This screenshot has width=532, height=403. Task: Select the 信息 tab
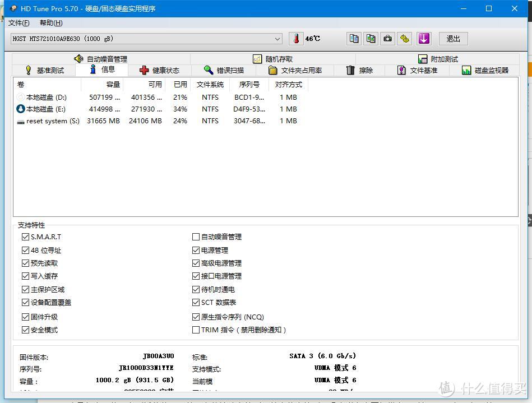click(x=102, y=70)
